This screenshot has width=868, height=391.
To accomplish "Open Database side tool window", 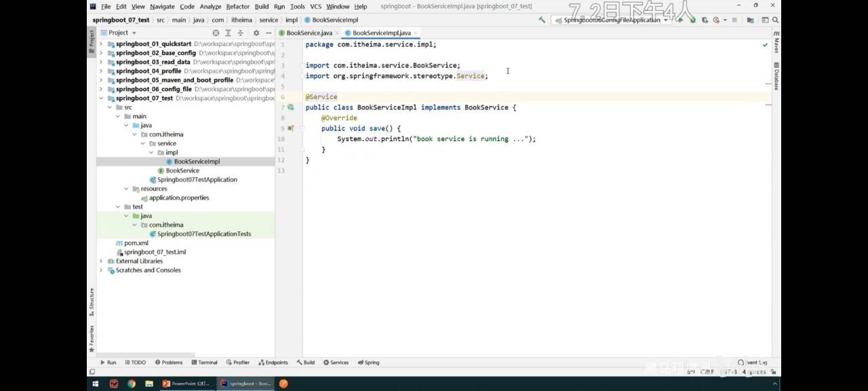I will tap(776, 76).
